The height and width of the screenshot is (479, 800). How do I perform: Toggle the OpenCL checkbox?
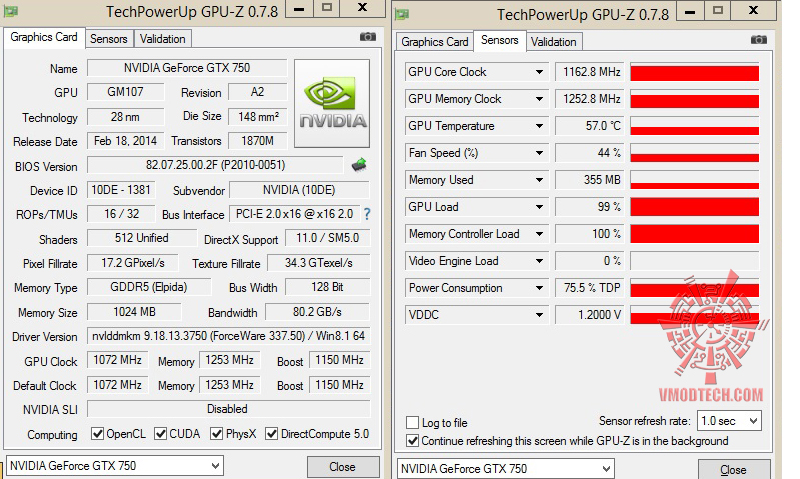[97, 434]
